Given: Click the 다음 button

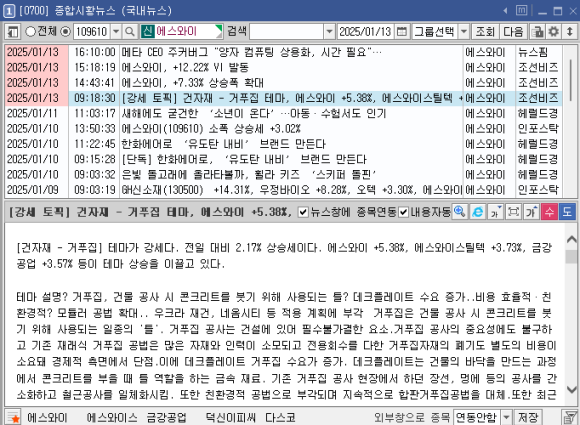Looking at the screenshot, I should (513, 32).
